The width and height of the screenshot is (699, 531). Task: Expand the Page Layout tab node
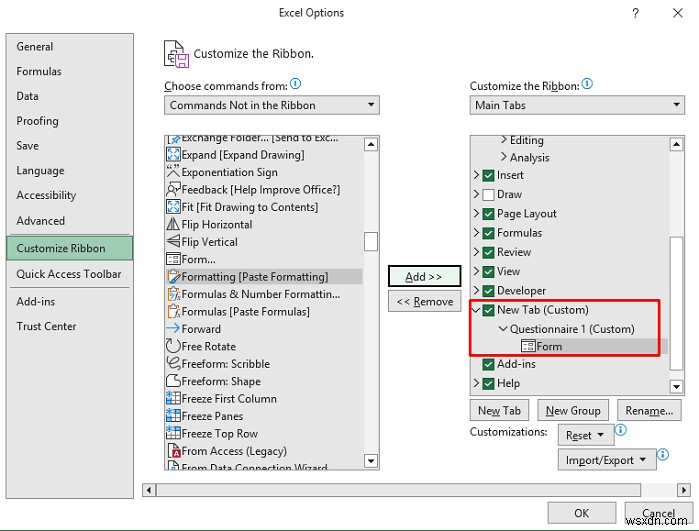(476, 213)
